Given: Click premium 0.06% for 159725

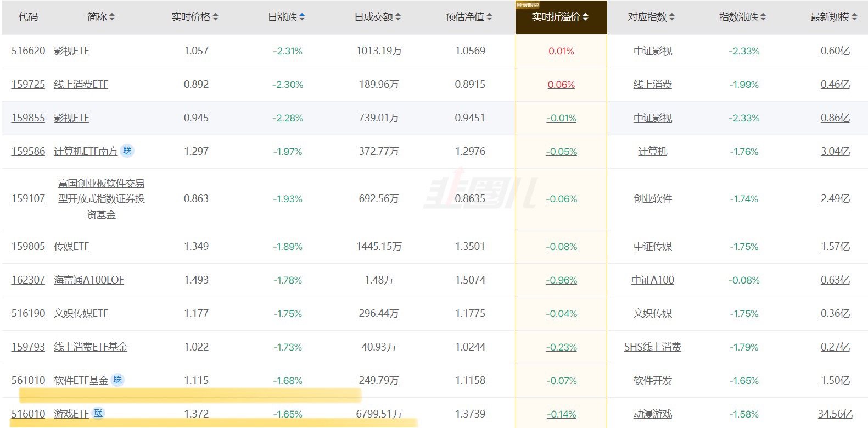Looking at the screenshot, I should click(x=561, y=85).
